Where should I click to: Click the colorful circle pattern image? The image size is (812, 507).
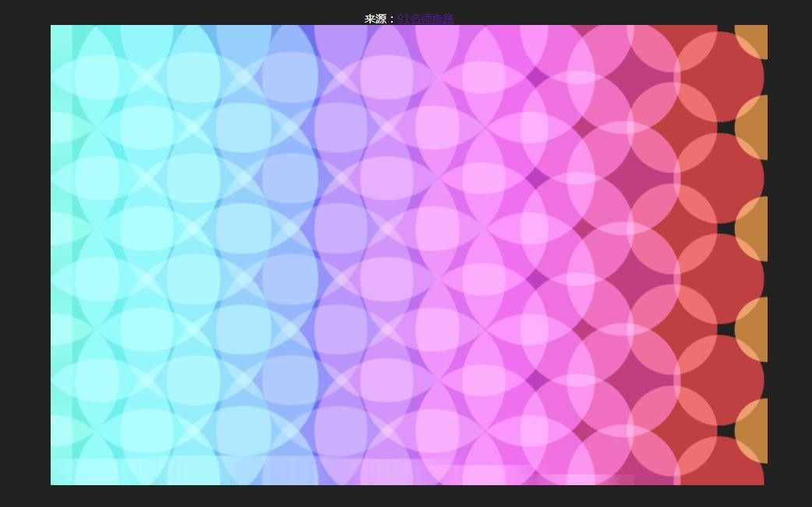coord(409,255)
